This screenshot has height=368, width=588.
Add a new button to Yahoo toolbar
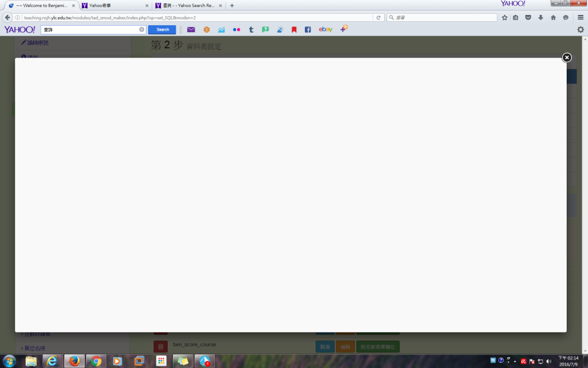click(344, 29)
